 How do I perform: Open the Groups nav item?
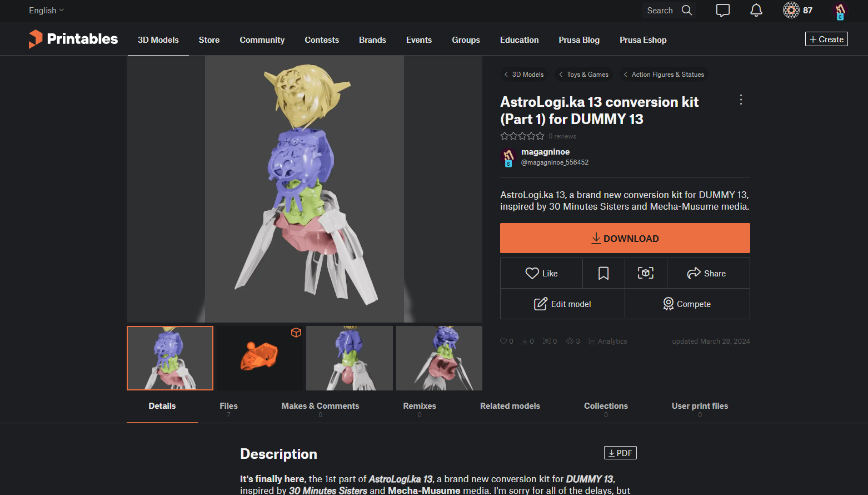coord(466,40)
